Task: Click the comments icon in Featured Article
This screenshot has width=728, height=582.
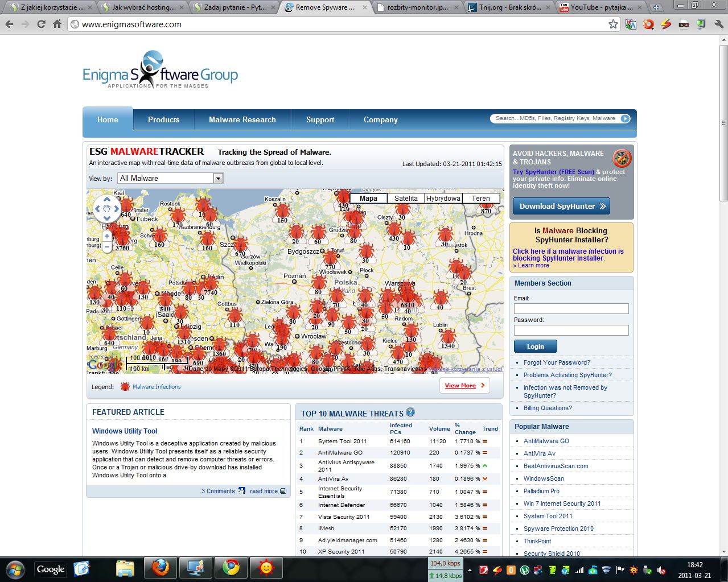Action: click(x=242, y=490)
